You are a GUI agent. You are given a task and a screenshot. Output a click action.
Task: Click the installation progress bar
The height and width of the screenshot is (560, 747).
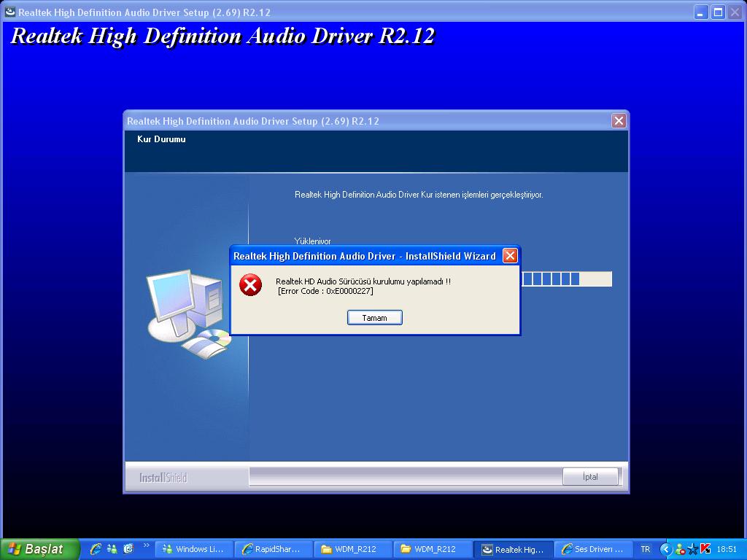click(x=566, y=279)
